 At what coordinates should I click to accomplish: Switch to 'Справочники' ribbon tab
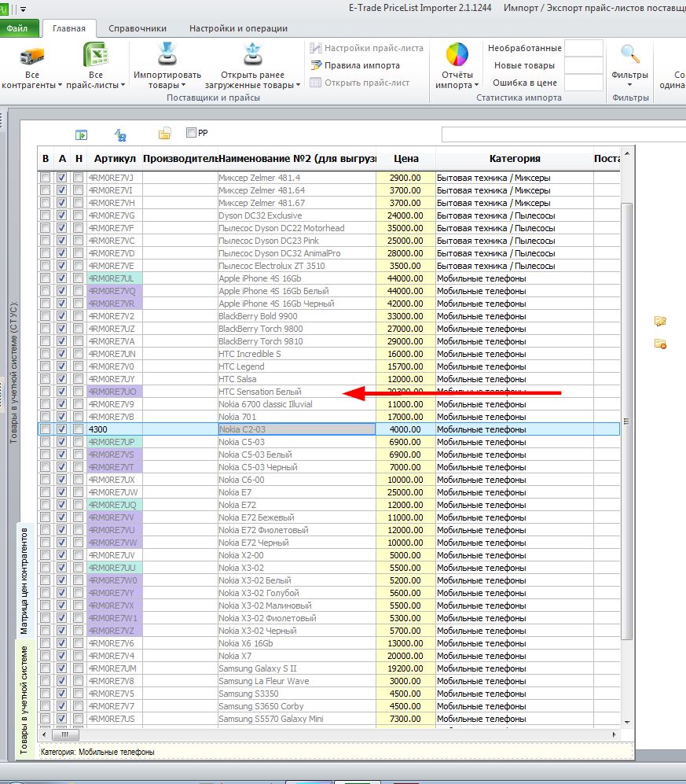pos(138,28)
